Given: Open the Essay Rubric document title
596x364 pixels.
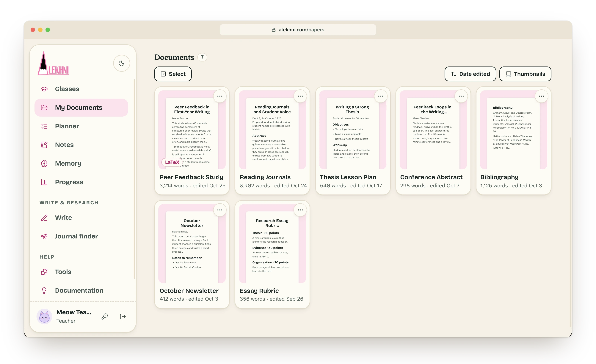Looking at the screenshot, I should tap(259, 291).
